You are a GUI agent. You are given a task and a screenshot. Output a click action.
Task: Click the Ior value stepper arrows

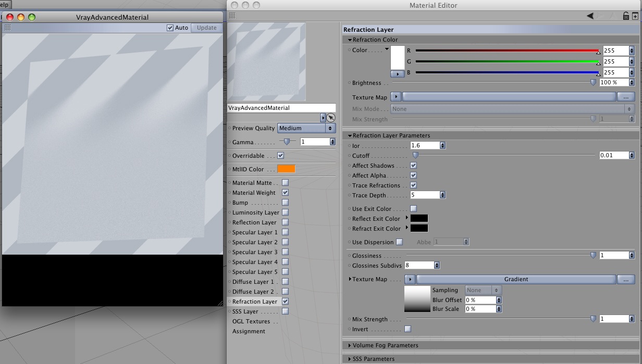click(442, 146)
